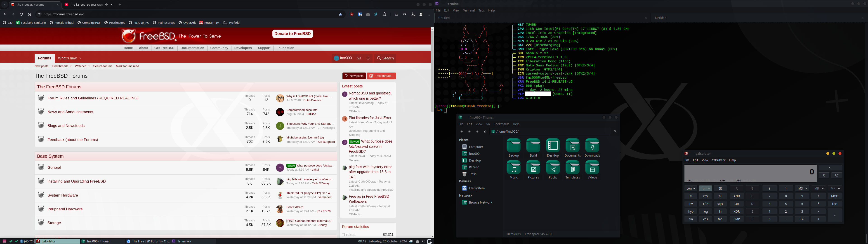Click Post thread button

coord(381,76)
